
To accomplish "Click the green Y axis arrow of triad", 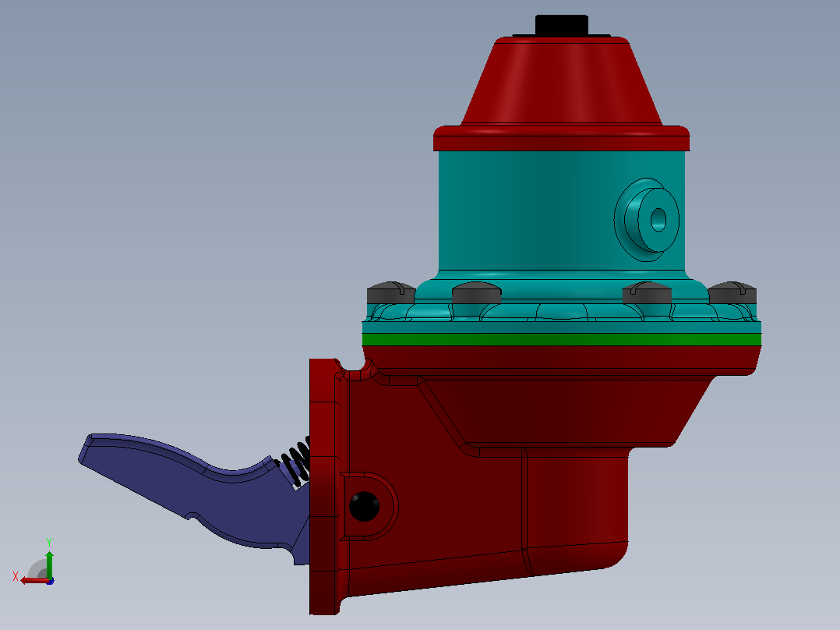I will click(x=49, y=564).
